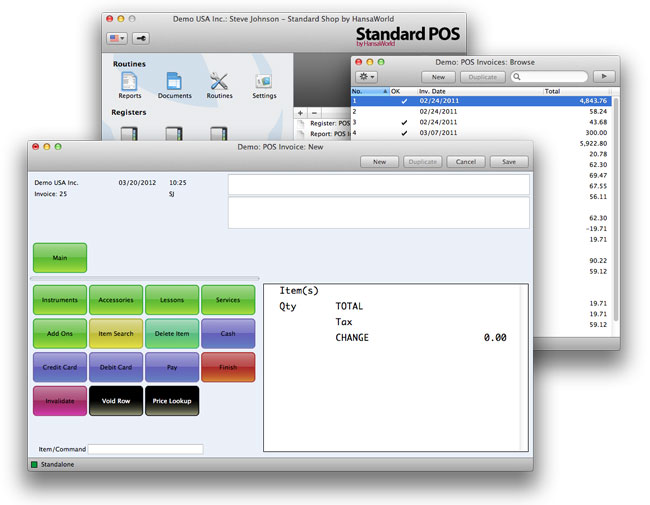
Task: Sort by No. column header
Action: coord(370,91)
